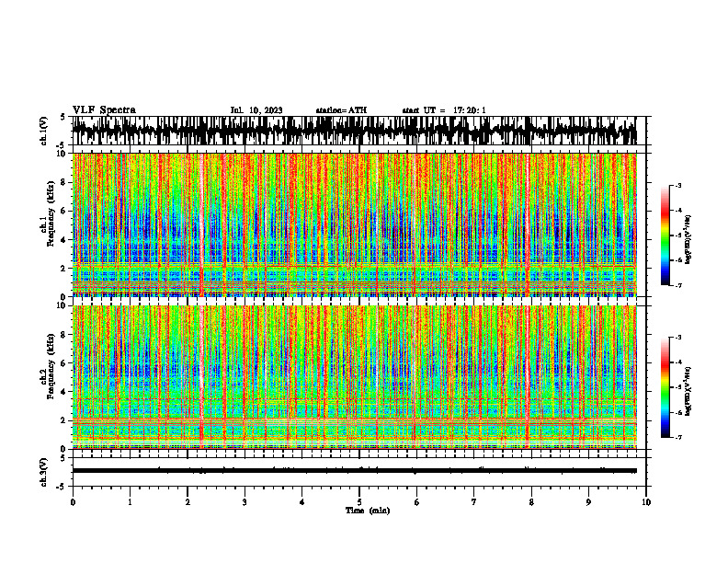Click the date text "Jul. 10, 2023"
Viewport: 728px width, 563px height.
point(256,110)
